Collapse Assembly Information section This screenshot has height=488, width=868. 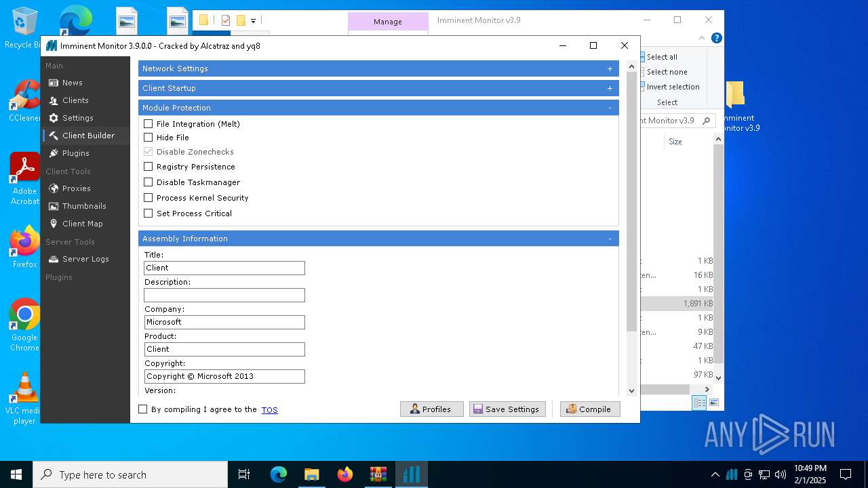pyautogui.click(x=610, y=239)
